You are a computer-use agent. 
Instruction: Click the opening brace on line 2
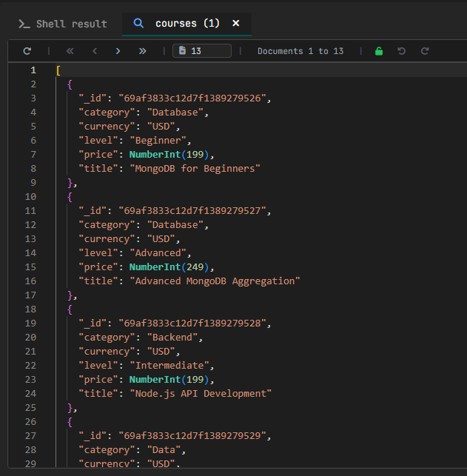pyautogui.click(x=70, y=84)
